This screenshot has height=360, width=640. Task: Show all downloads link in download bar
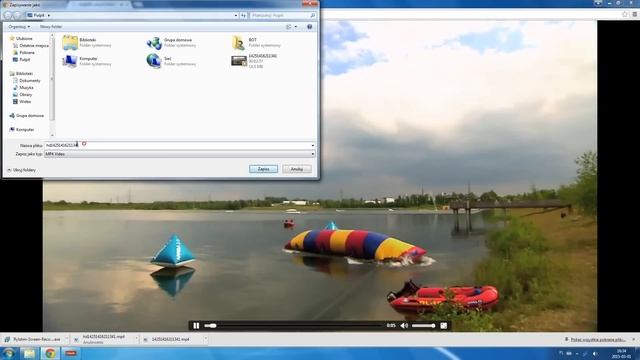point(597,339)
